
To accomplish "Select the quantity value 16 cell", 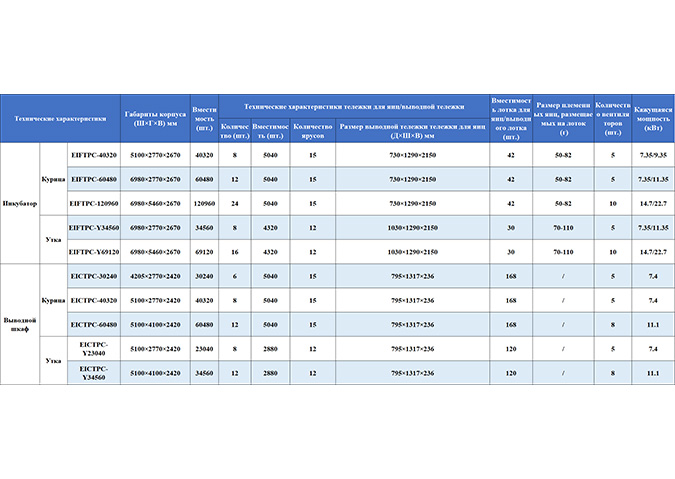I will pyautogui.click(x=235, y=252).
